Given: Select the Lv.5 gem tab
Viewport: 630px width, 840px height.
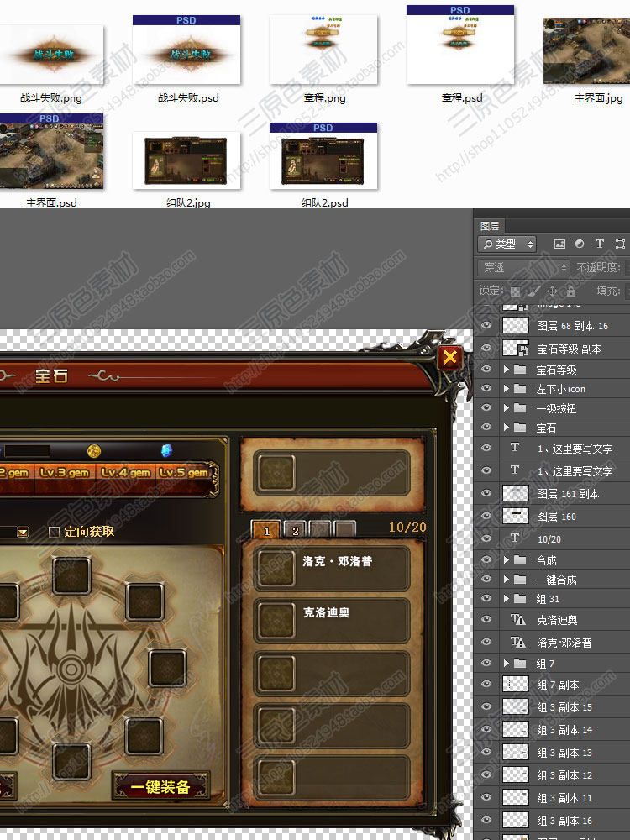Looking at the screenshot, I should coord(184,473).
